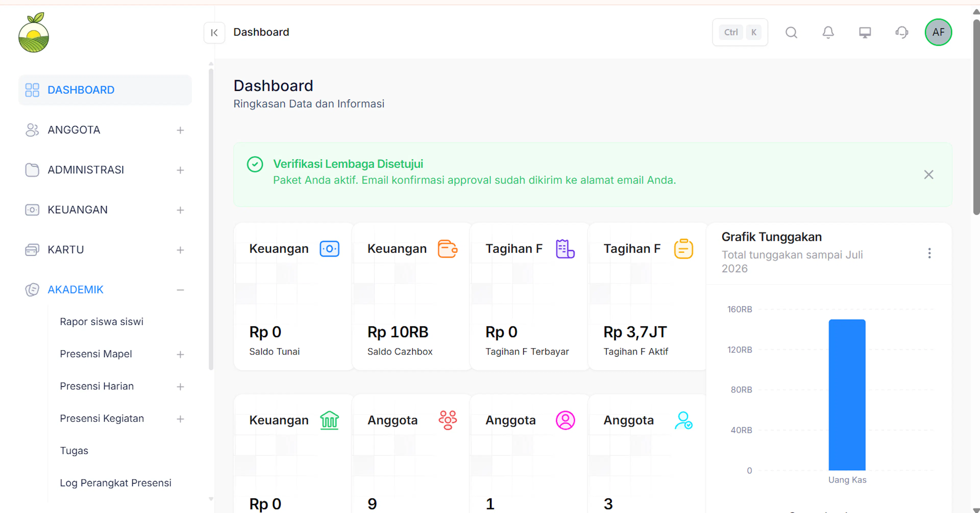Click the Tagihan F Aktif label

point(636,352)
